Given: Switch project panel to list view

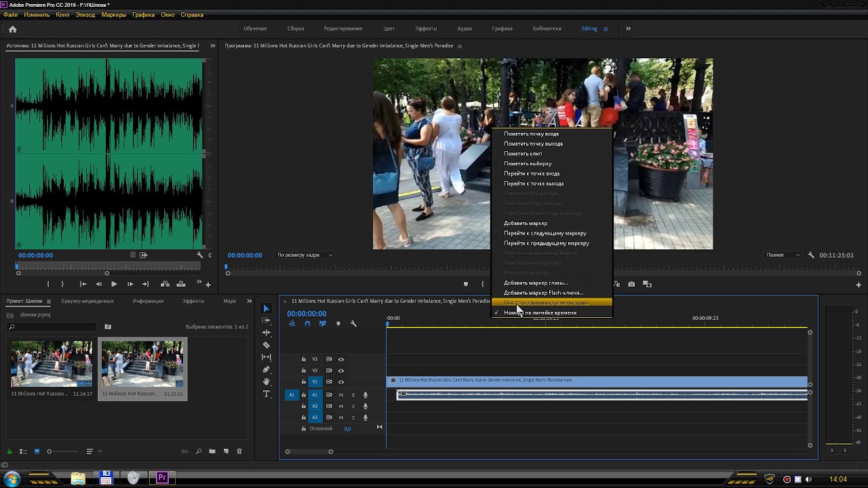Looking at the screenshot, I should coord(23,451).
